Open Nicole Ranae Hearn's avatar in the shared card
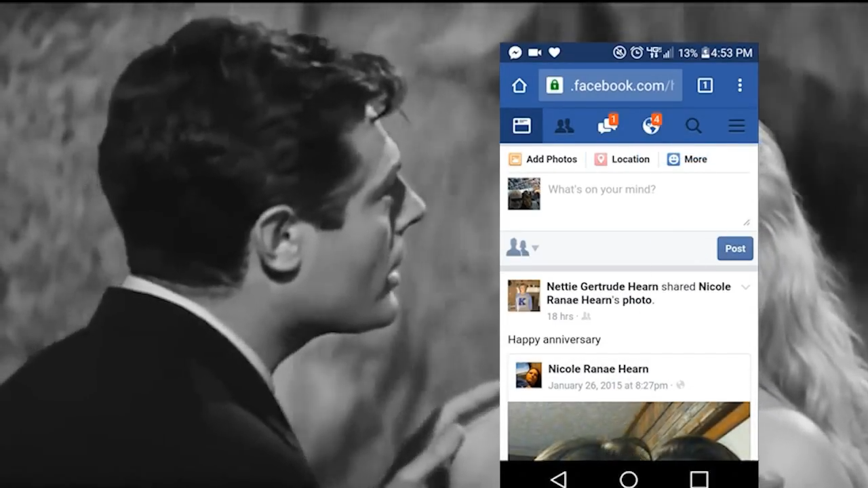868x488 pixels. pyautogui.click(x=529, y=375)
